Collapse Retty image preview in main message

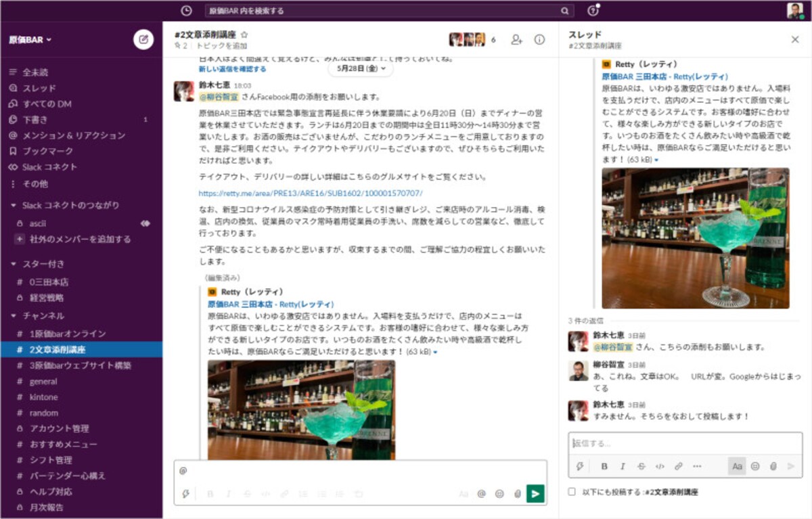(435, 353)
